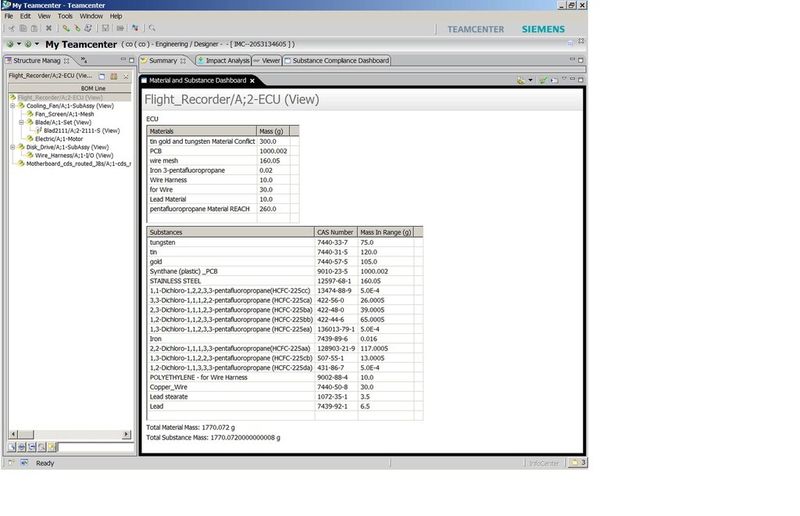Viewport: 800px width, 516px height.
Task: Click the clipboard folder icon showing 3
Action: (578, 462)
